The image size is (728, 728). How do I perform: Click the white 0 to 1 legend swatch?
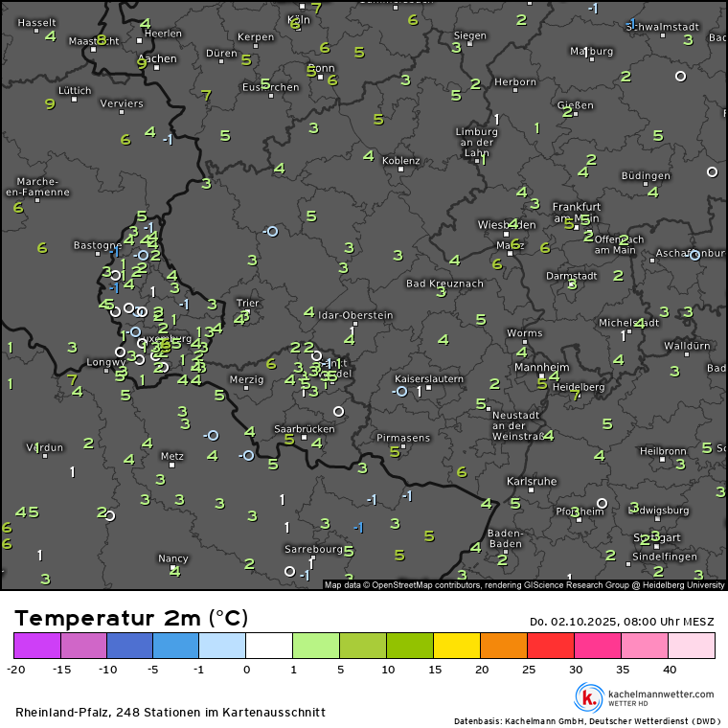pos(269,646)
